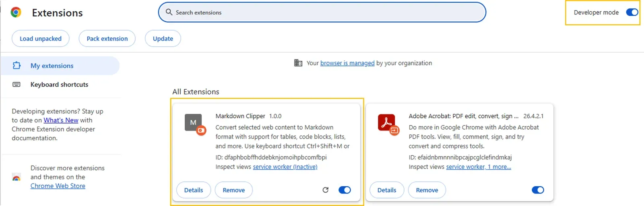This screenshot has height=206, width=644.
Task: Open Details for Markdown Clipper
Action: pyautogui.click(x=194, y=190)
